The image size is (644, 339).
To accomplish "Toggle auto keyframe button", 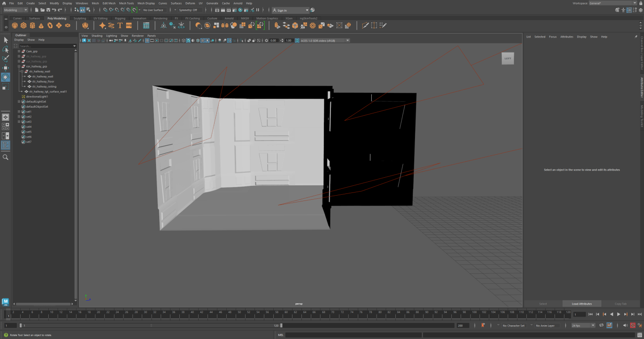I will coord(633,326).
